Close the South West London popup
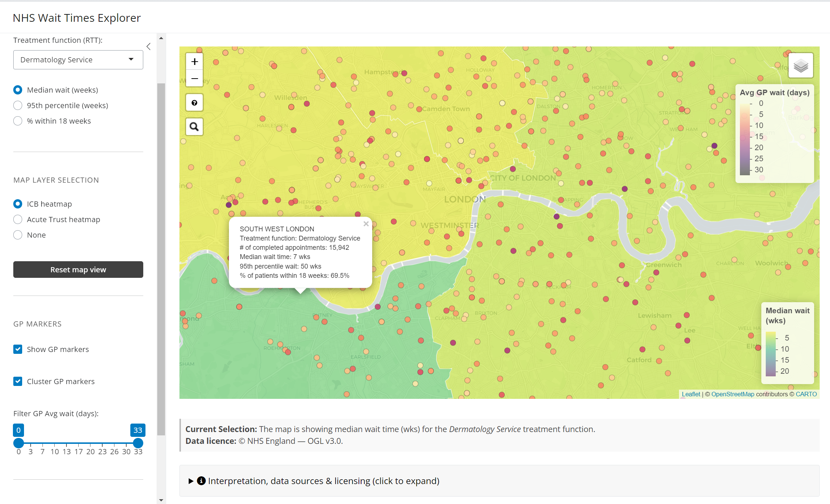Screen dimensions: 830x504 pos(366,224)
